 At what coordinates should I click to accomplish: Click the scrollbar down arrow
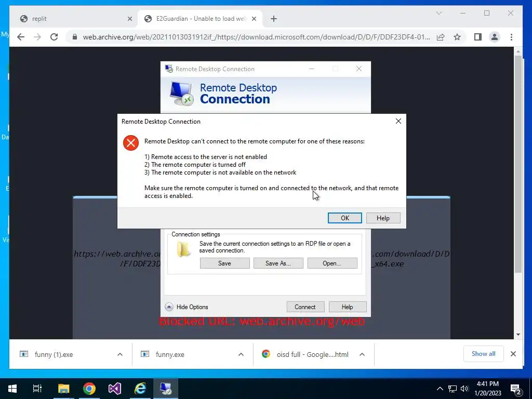(x=518, y=335)
